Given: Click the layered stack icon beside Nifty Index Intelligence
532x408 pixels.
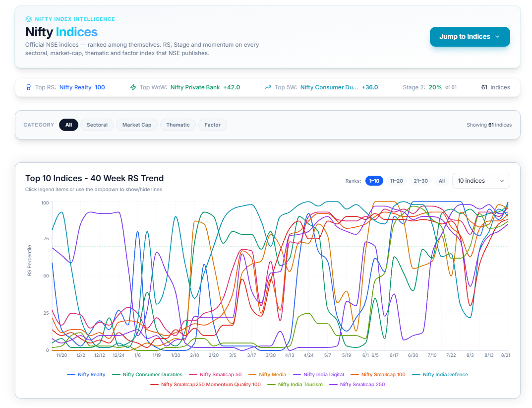Looking at the screenshot, I should (28, 19).
